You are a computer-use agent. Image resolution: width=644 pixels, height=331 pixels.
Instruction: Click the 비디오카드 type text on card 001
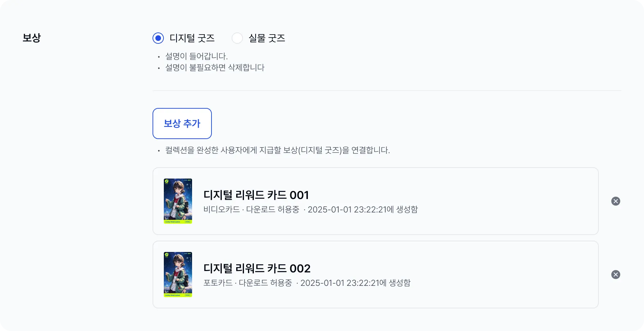[222, 209]
